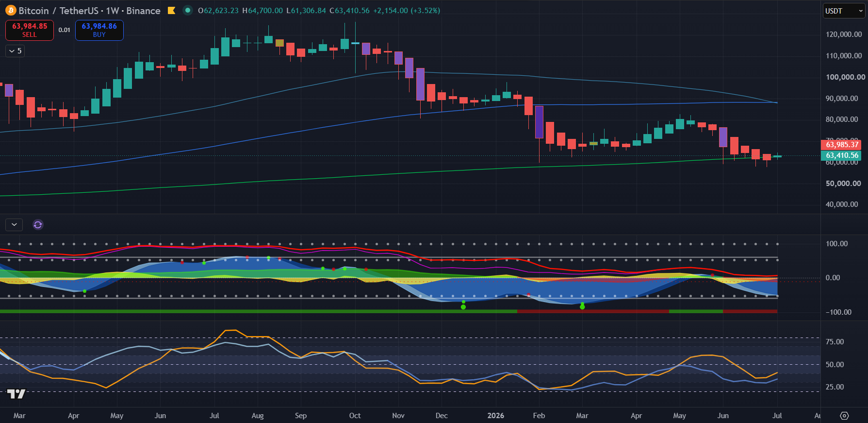868x423 pixels.
Task: Open the USDT currency dropdown
Action: (x=844, y=11)
